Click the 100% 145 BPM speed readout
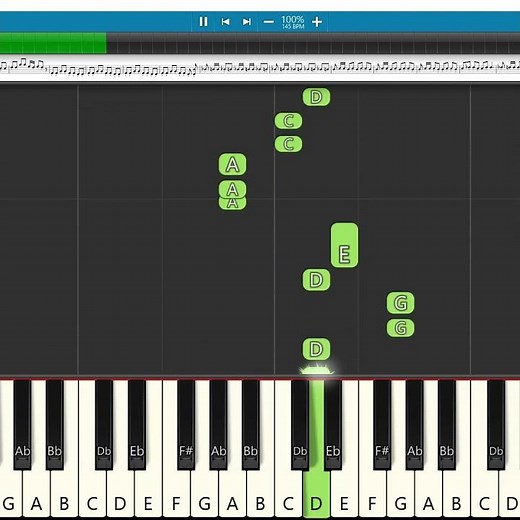The height and width of the screenshot is (520, 520). [293, 22]
